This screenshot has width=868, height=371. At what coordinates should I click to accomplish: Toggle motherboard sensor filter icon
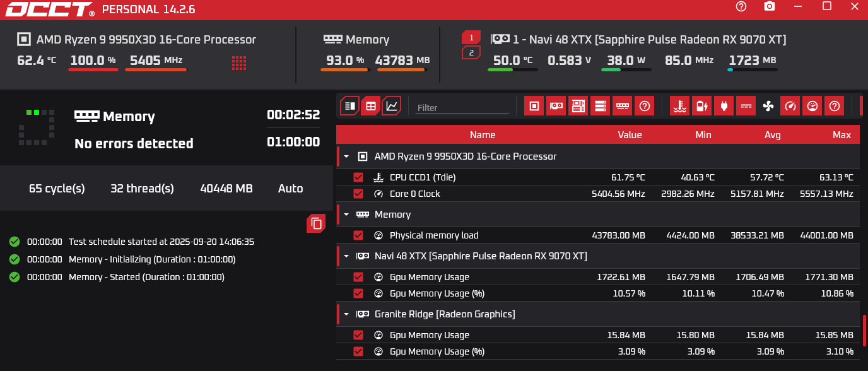(x=578, y=106)
